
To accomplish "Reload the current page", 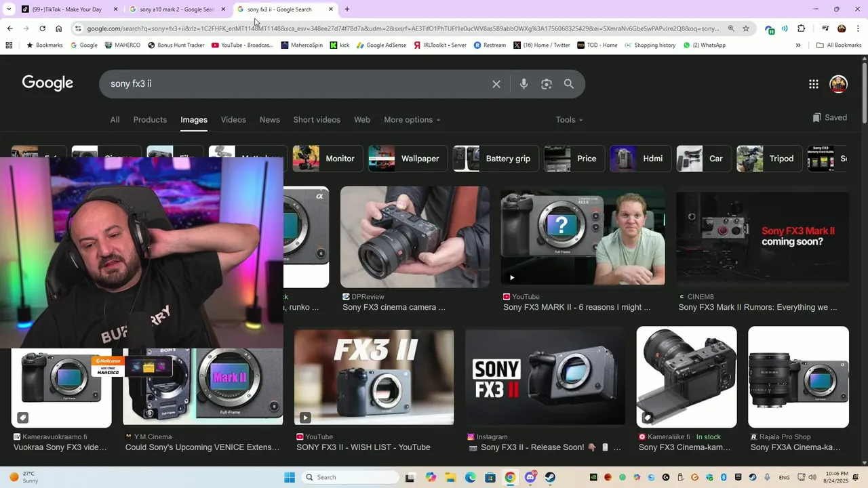I will point(42,28).
